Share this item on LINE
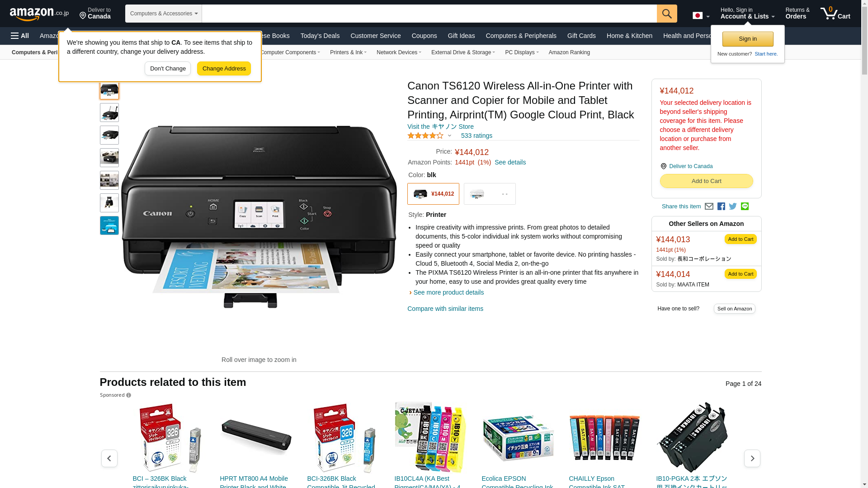 point(745,206)
